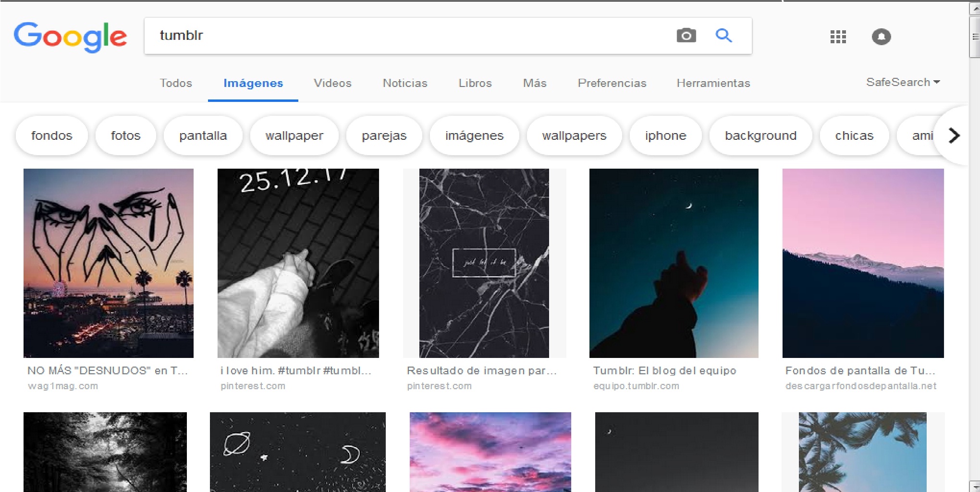Open search by image camera icon
This screenshot has height=492, width=980.
686,36
